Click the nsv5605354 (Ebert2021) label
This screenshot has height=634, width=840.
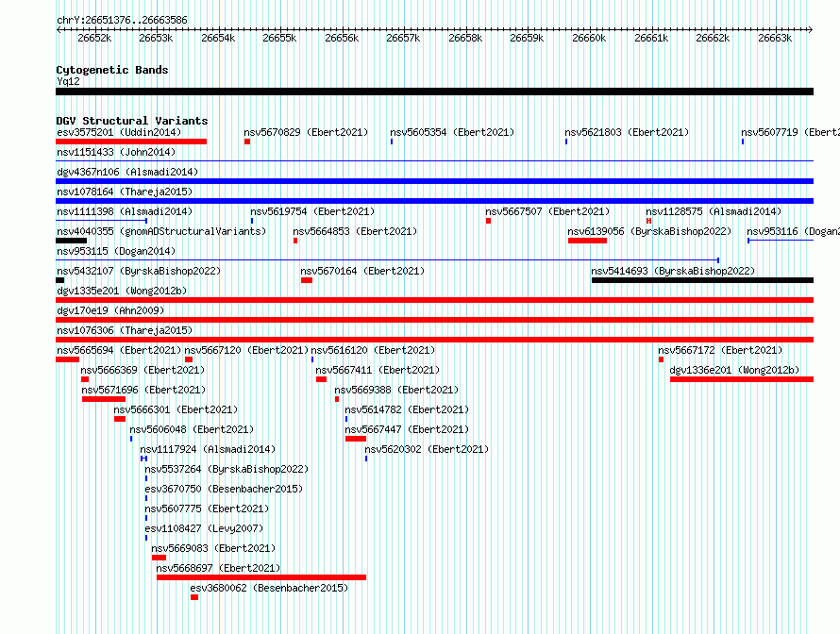pyautogui.click(x=452, y=132)
